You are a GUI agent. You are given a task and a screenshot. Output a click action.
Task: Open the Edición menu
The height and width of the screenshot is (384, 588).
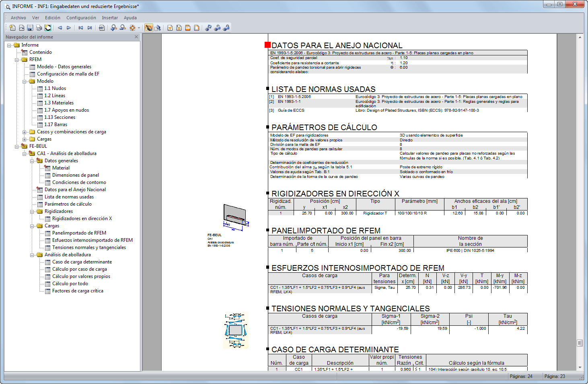point(53,18)
